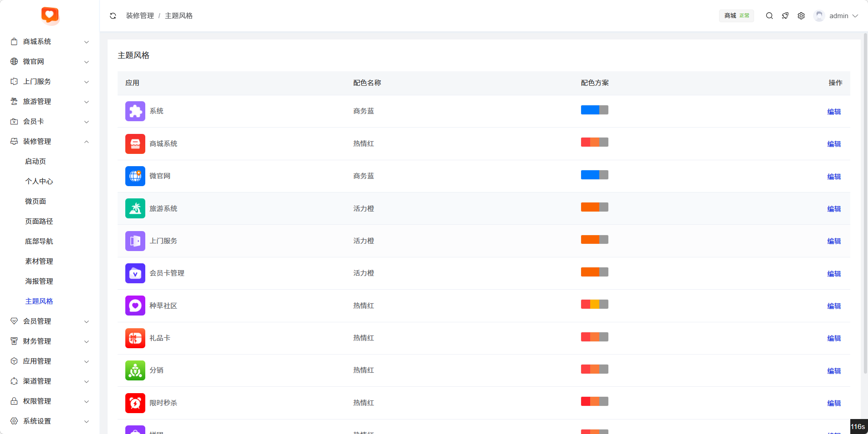
Task: Click the 旅游系统 palm island icon
Action: 135,208
